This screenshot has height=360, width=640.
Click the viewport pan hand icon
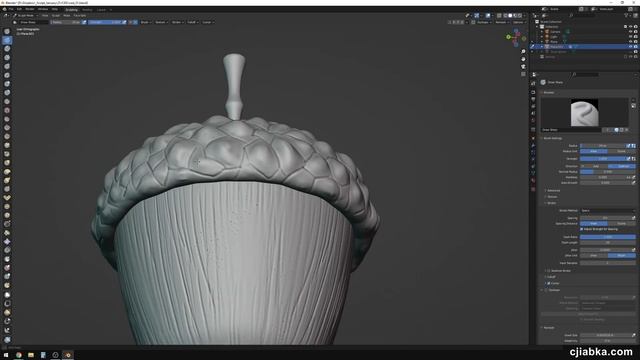coord(523,59)
